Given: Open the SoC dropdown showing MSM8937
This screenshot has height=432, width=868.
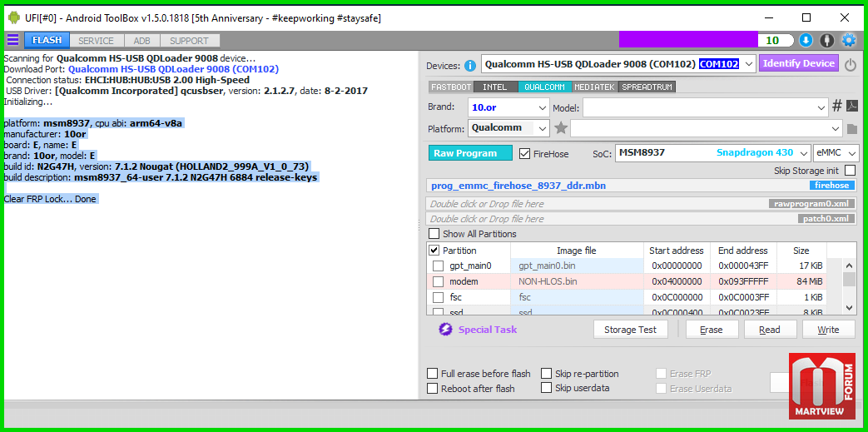Looking at the screenshot, I should (x=712, y=153).
